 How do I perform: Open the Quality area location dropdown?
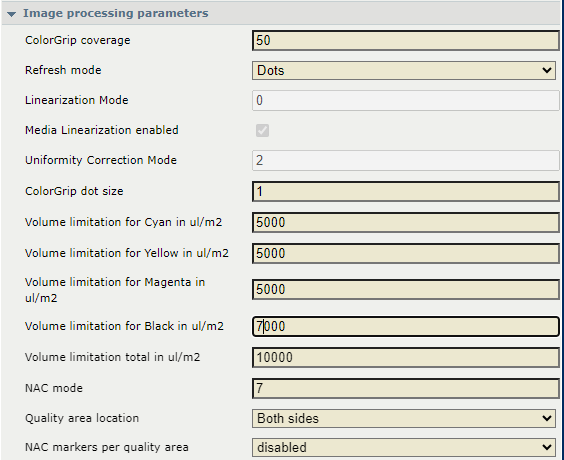pyautogui.click(x=404, y=418)
